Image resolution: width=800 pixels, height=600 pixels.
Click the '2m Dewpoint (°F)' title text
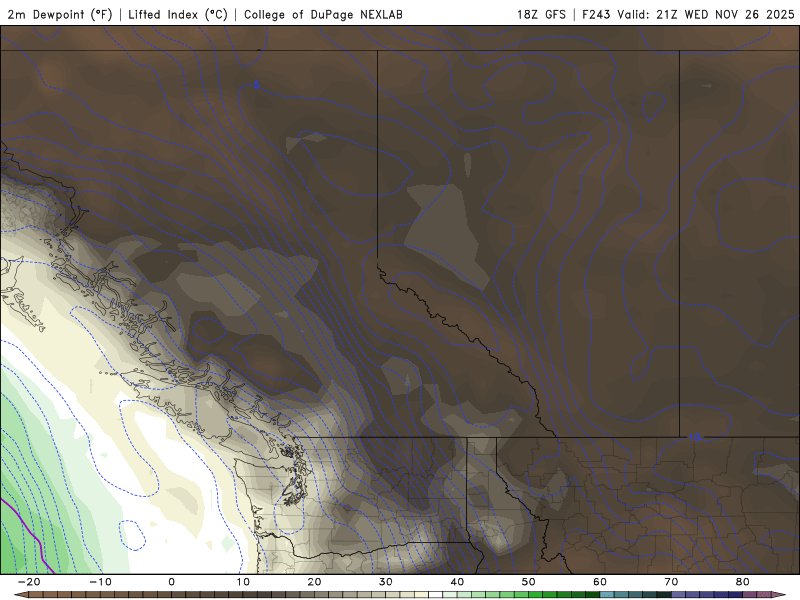[x=60, y=14]
